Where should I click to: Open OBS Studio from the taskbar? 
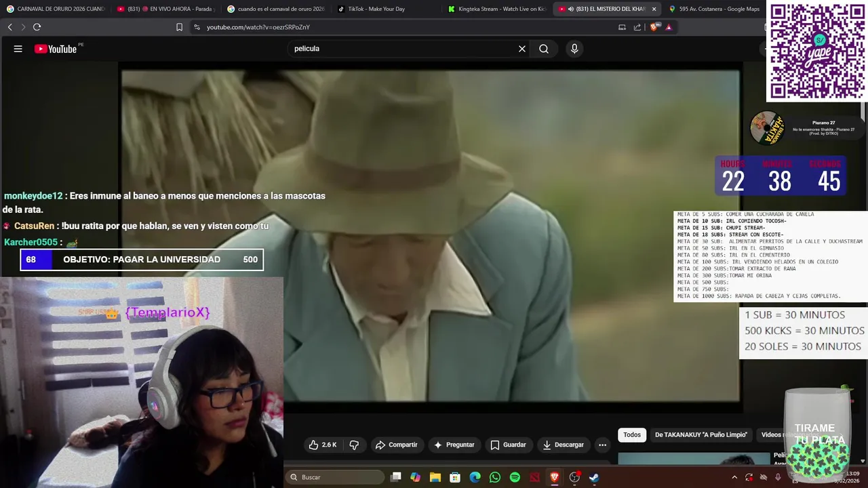(x=574, y=477)
